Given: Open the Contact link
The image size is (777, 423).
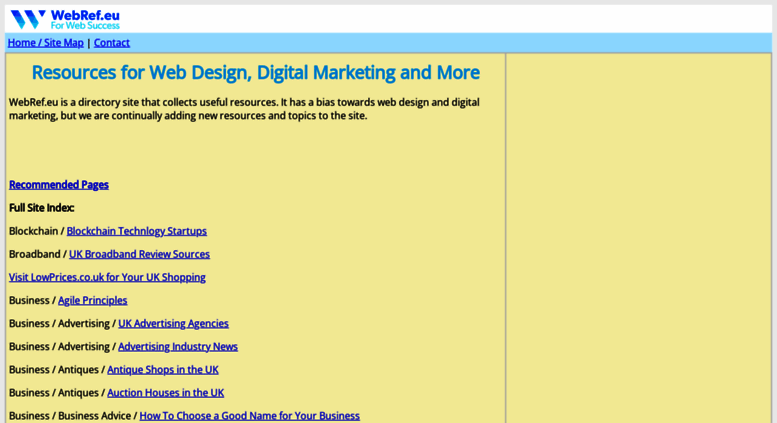Looking at the screenshot, I should (112, 43).
